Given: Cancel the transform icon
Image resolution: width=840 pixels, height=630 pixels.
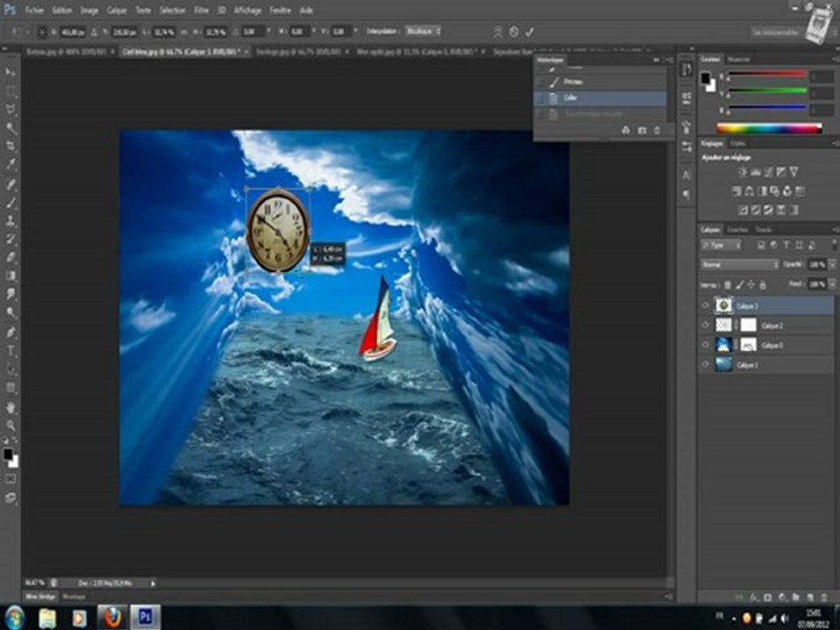Looking at the screenshot, I should pos(514,31).
